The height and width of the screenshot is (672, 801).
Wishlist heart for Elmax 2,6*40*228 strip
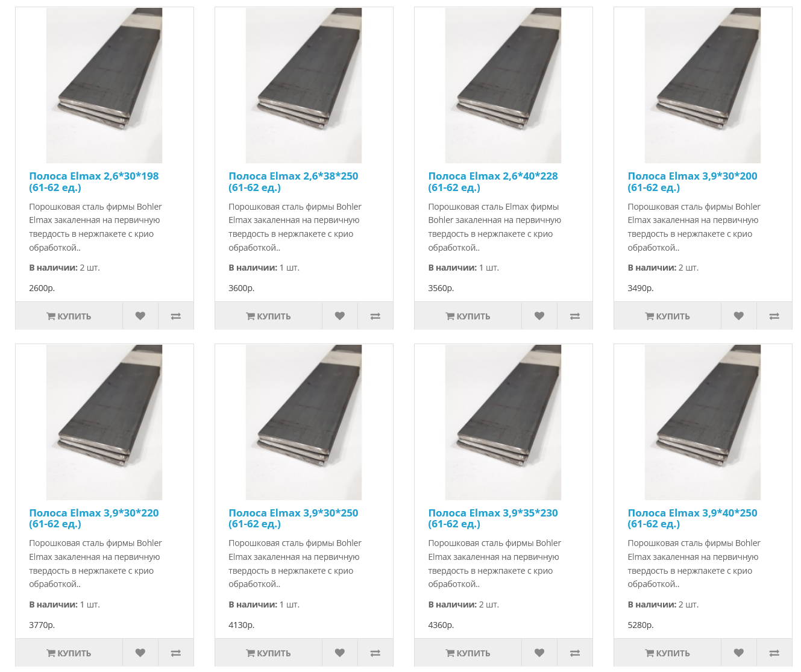click(539, 316)
